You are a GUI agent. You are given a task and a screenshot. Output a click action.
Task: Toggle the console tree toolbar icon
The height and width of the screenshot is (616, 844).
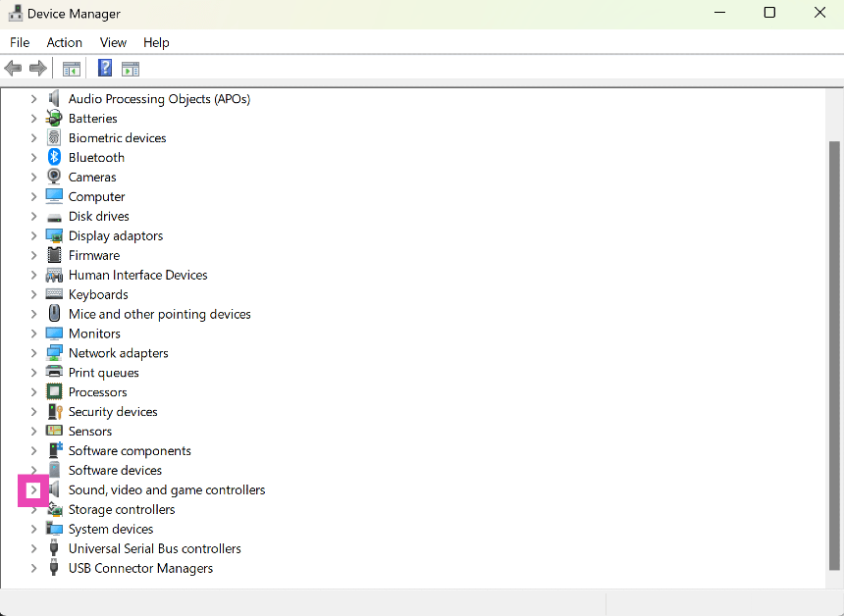click(71, 68)
